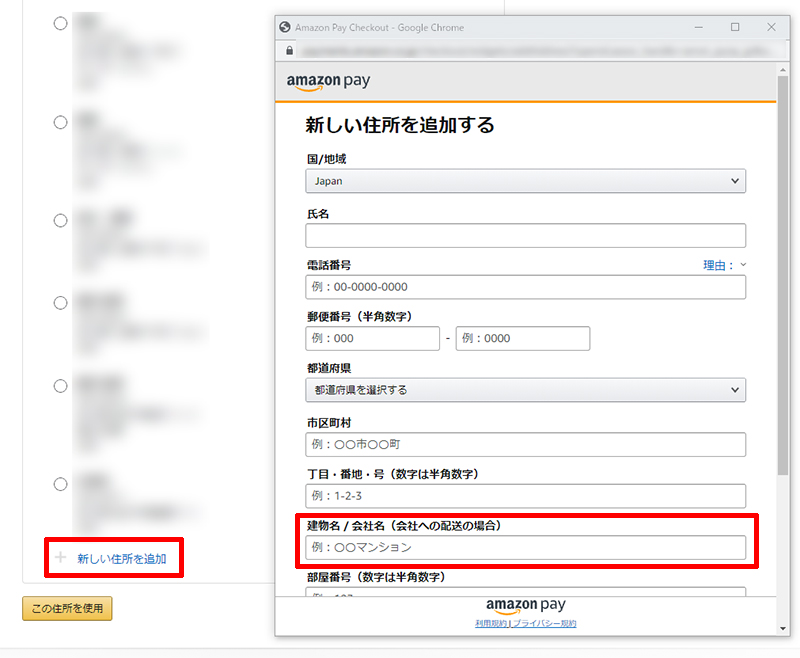Click the lock icon in the address bar
The height and width of the screenshot is (658, 800).
coord(289,50)
